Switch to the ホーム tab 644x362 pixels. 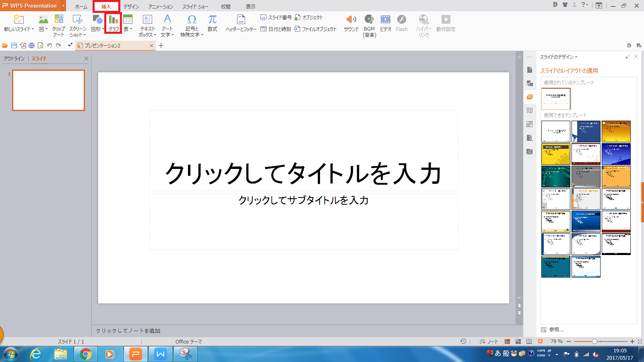81,6
